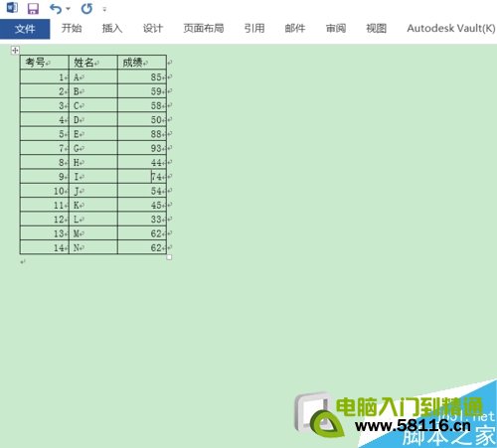Click the table resize handle at bottom-right
497x448 pixels.
tap(169, 257)
